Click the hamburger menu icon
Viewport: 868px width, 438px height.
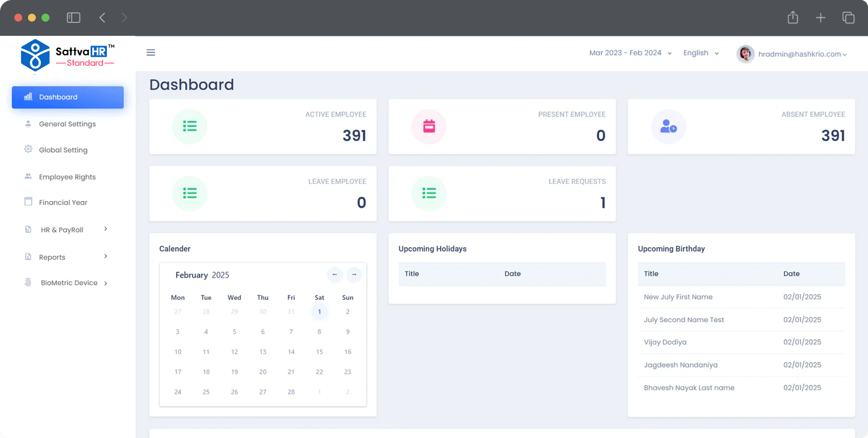pyautogui.click(x=151, y=53)
